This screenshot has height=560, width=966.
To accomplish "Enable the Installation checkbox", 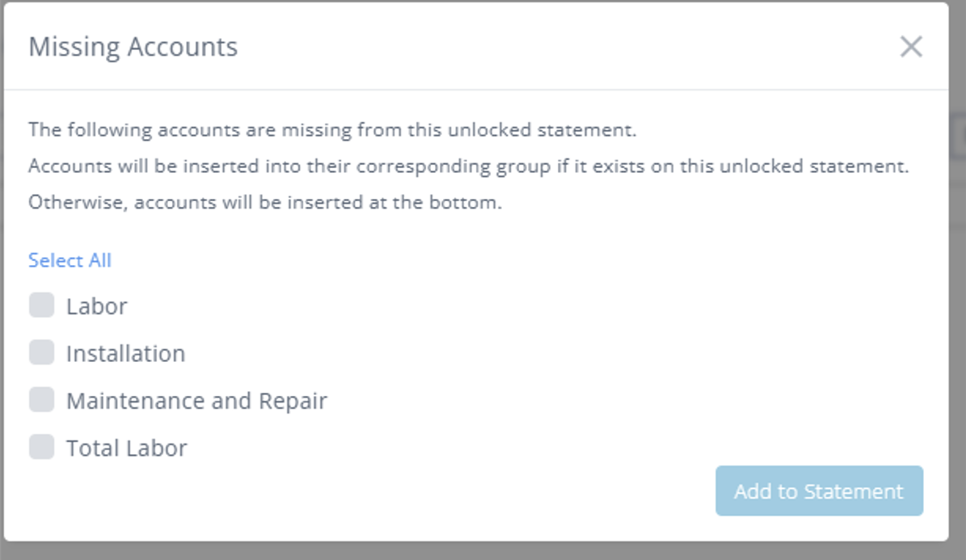I will (x=41, y=352).
